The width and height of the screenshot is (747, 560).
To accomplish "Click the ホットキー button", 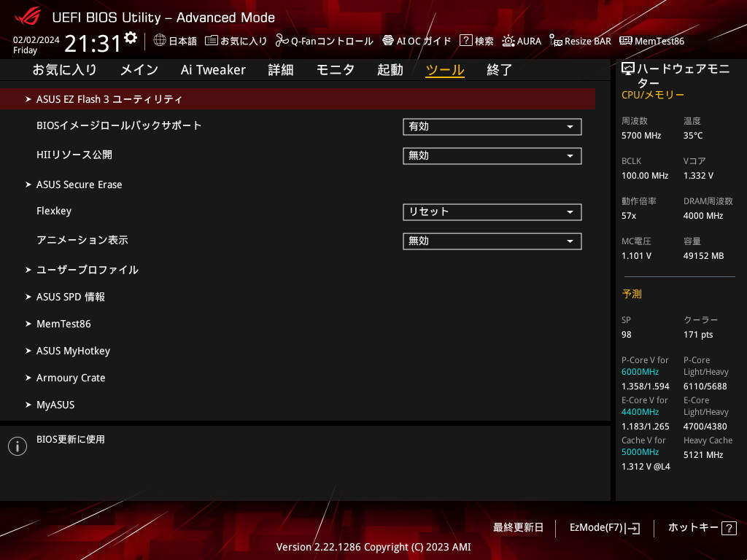I will click(703, 528).
